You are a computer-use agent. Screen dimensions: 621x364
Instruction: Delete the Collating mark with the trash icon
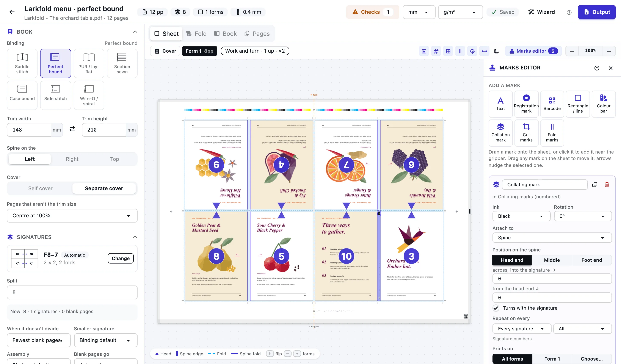point(607,185)
